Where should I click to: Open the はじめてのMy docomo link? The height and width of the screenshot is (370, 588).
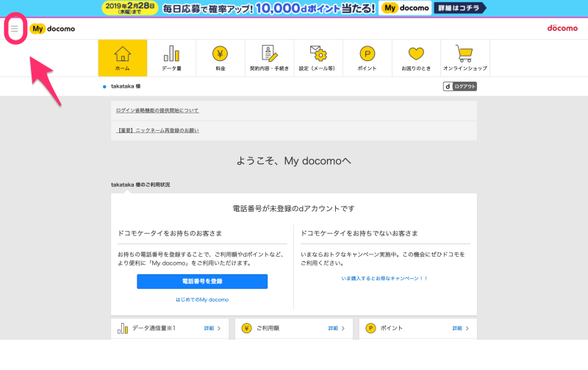[202, 299]
